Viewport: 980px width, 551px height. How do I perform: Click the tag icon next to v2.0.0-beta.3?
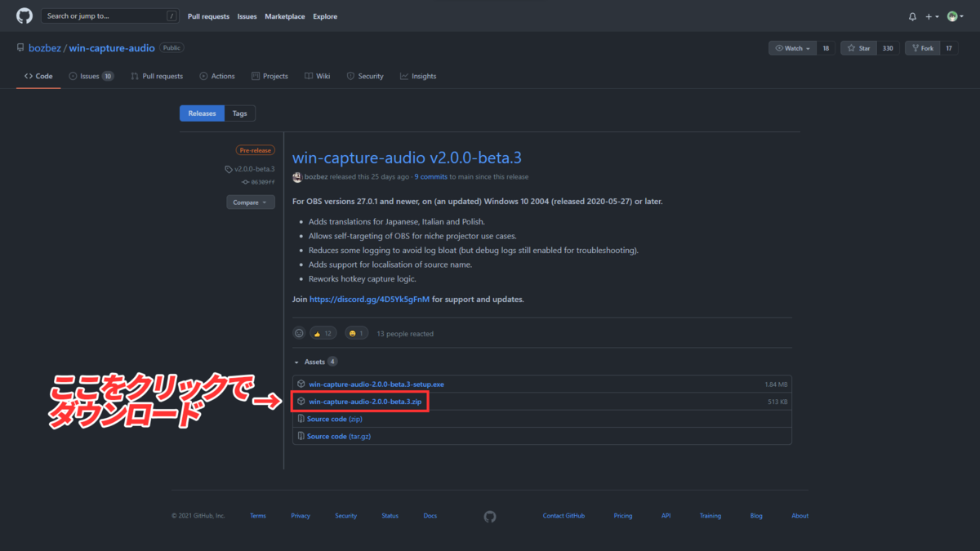pos(229,169)
